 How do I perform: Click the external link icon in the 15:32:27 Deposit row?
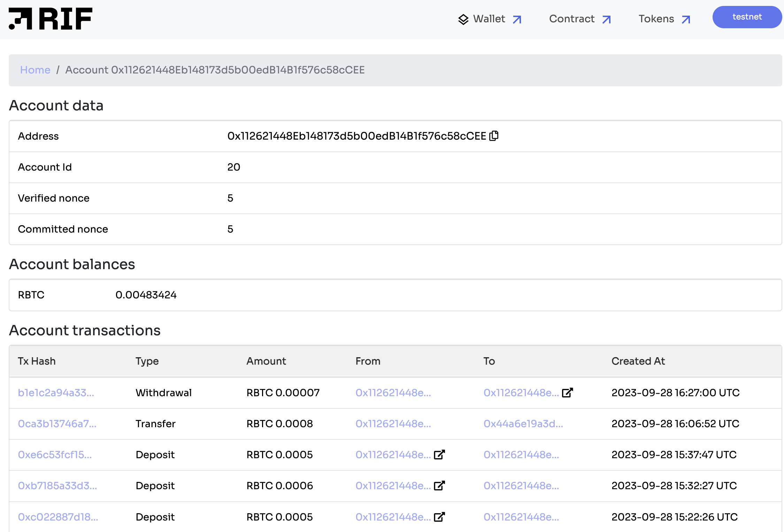click(x=439, y=485)
